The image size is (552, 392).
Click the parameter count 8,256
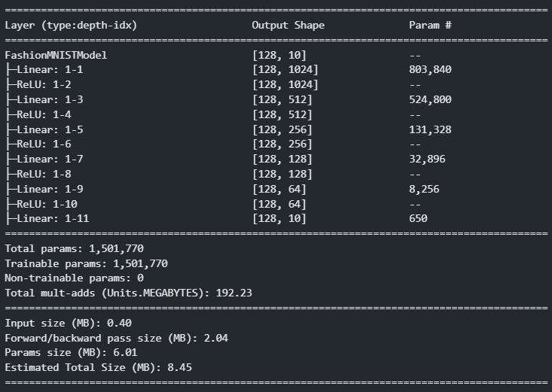[x=424, y=189]
